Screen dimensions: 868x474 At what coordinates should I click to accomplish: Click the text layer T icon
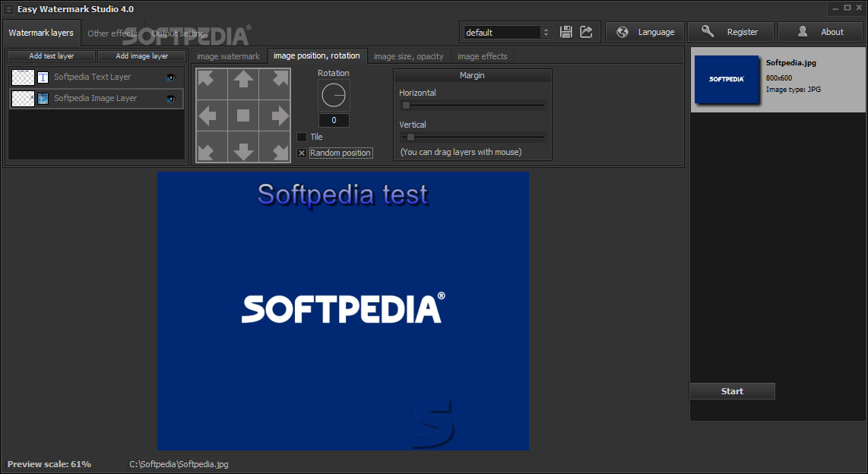tap(43, 77)
